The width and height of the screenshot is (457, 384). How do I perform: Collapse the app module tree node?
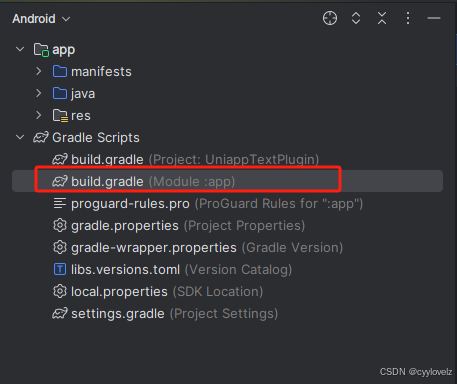pos(20,49)
